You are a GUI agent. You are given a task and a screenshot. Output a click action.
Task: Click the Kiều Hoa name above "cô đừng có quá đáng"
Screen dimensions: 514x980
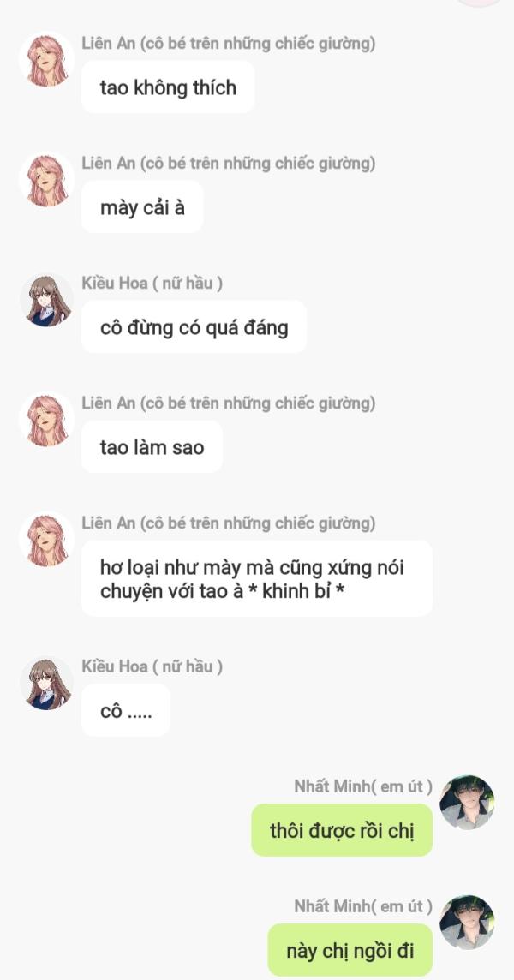[152, 284]
